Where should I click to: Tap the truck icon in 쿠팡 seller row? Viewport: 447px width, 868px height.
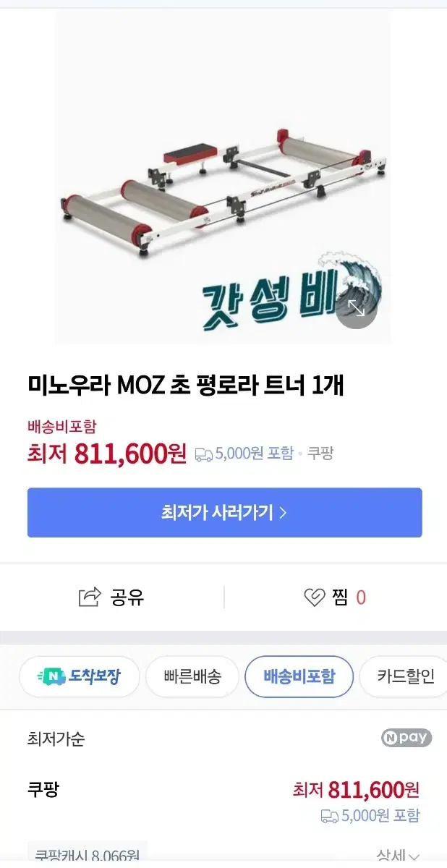(x=330, y=816)
